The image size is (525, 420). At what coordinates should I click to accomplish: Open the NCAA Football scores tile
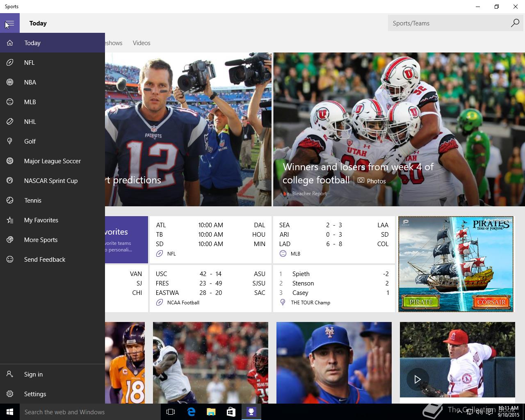[210, 288]
